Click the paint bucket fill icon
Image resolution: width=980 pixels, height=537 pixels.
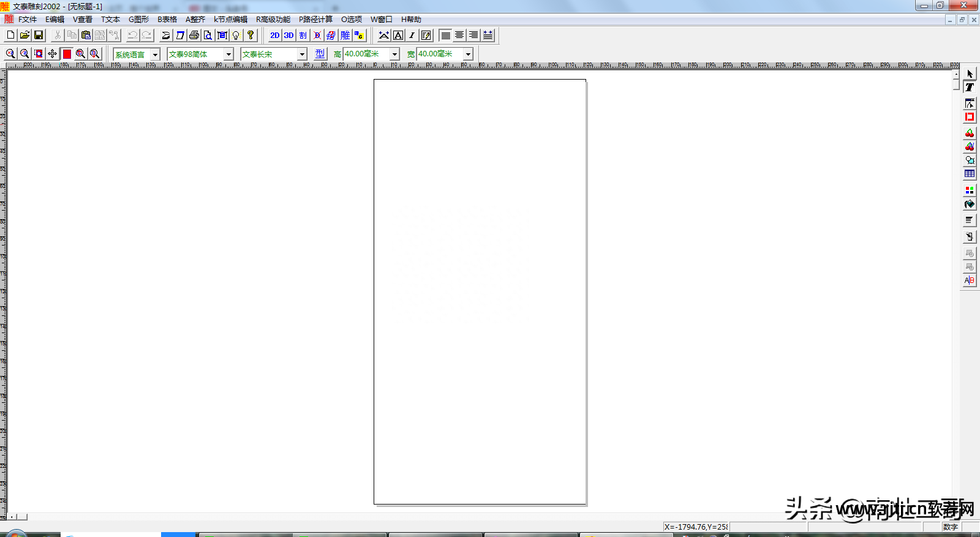pyautogui.click(x=969, y=205)
